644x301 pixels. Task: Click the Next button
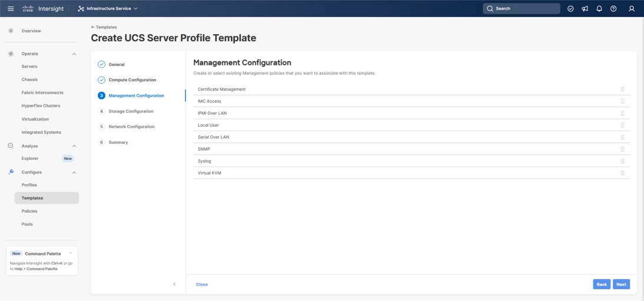point(622,284)
